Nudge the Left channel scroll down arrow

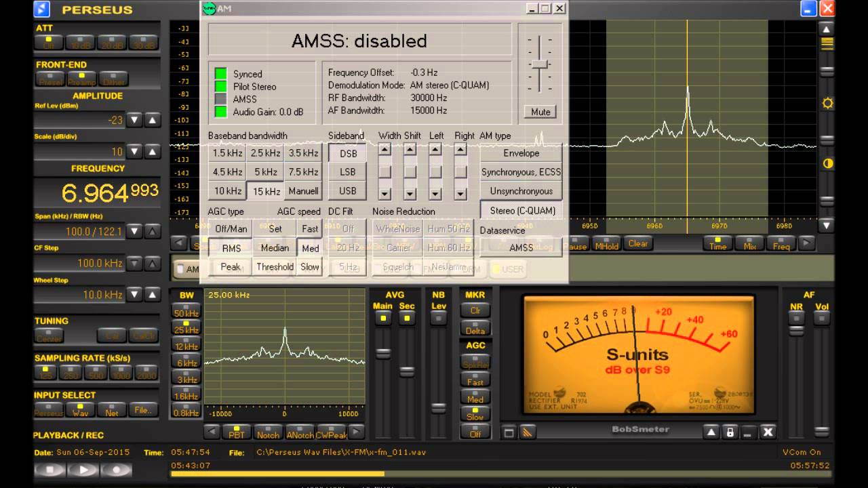click(435, 194)
